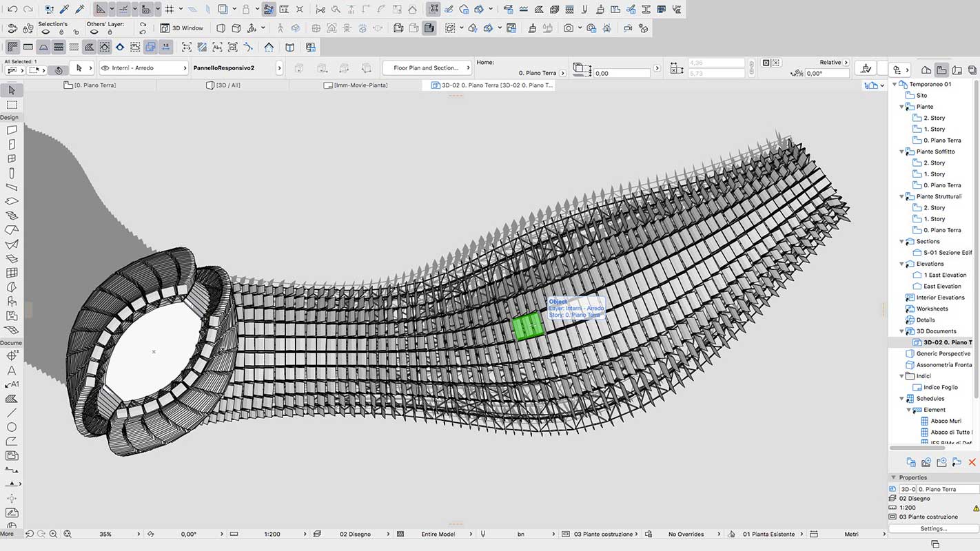Select the Split tool scissors icon
This screenshot has height=551, width=980.
tap(321, 9)
